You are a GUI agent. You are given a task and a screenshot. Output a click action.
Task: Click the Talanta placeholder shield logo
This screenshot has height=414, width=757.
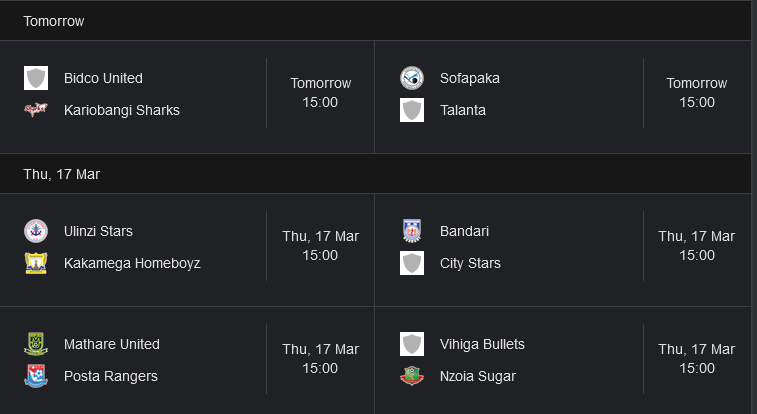point(412,110)
